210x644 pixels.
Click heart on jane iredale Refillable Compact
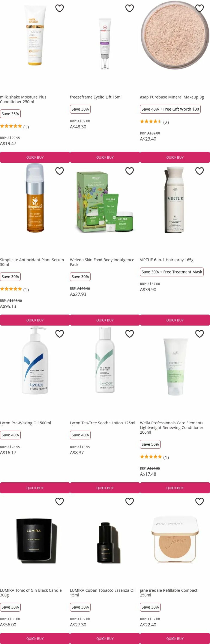point(199,501)
